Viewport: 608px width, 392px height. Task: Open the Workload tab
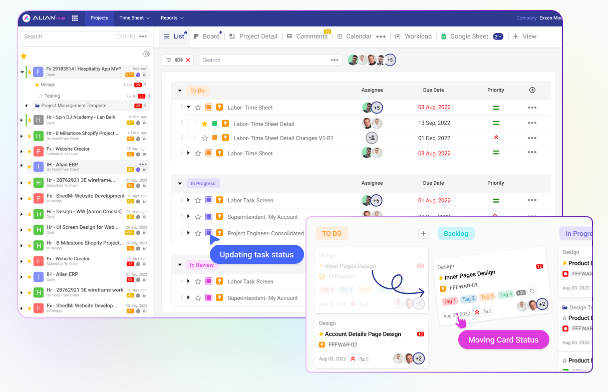click(413, 36)
